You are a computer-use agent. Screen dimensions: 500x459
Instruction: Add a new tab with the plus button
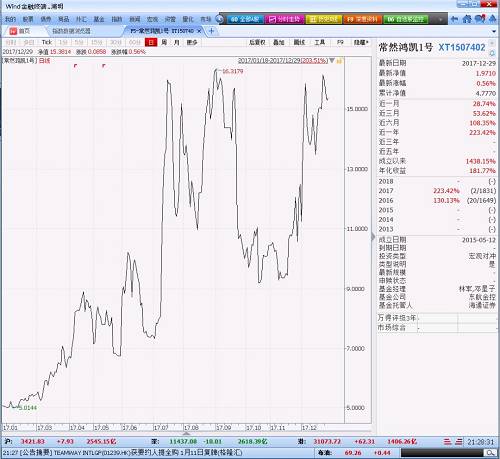tap(211, 31)
